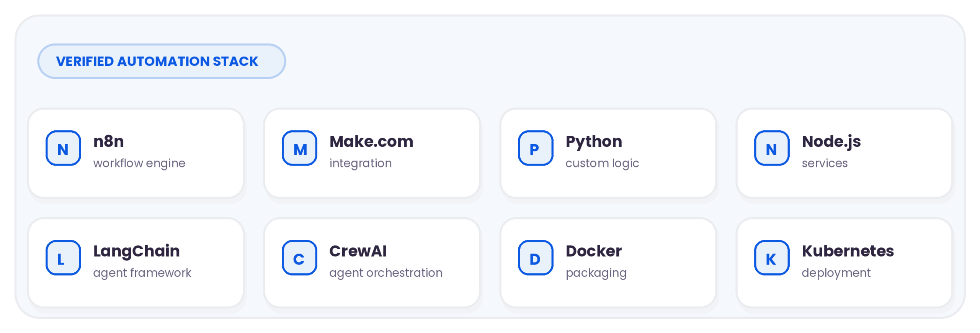
Task: Click the 'deployment' subtitle
Action: pos(836,273)
